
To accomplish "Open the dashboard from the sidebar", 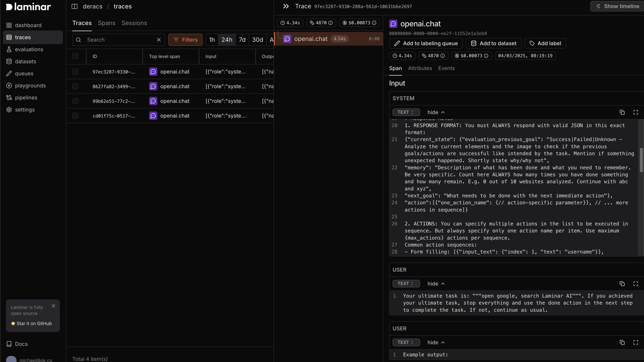I will click(x=28, y=25).
